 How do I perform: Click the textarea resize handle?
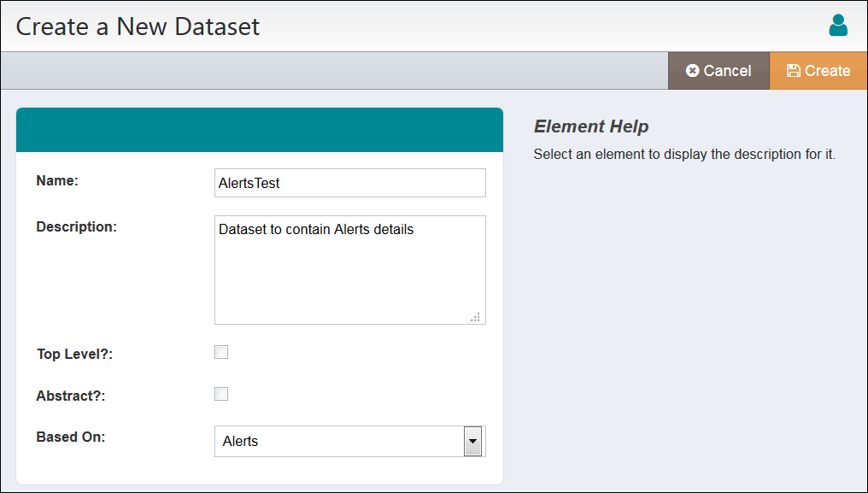point(476,317)
